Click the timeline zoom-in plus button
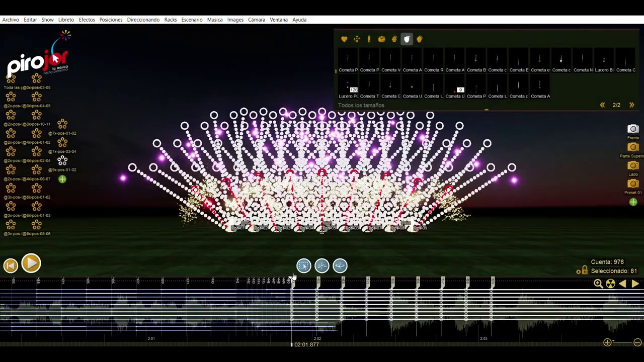This screenshot has width=644, height=362. (607, 342)
